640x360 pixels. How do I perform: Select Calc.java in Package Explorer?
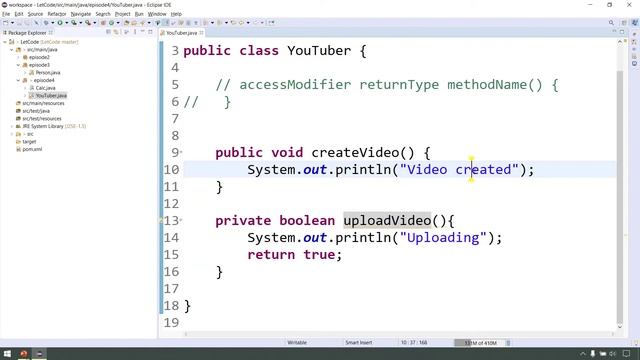point(45,88)
